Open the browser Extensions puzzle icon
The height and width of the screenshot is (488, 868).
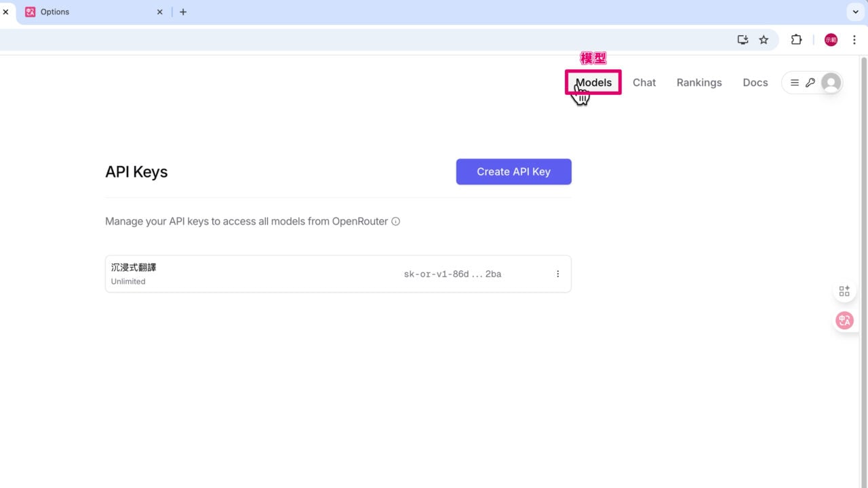point(796,40)
